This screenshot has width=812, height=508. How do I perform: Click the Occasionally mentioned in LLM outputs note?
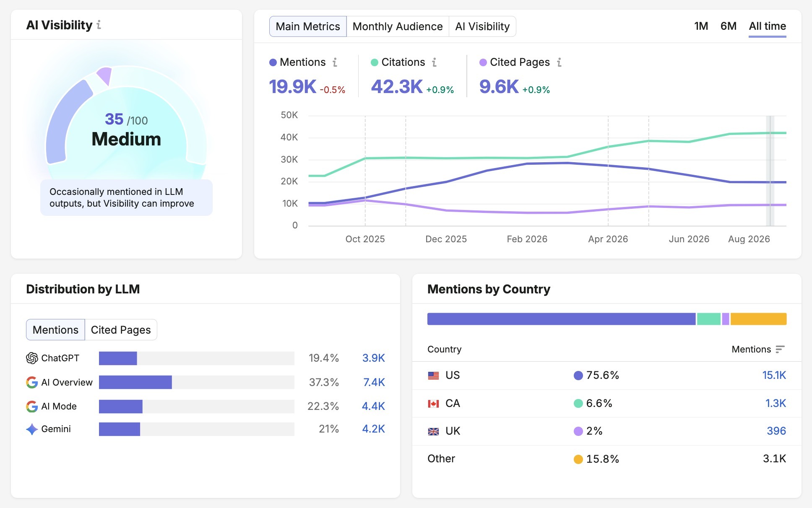point(126,198)
